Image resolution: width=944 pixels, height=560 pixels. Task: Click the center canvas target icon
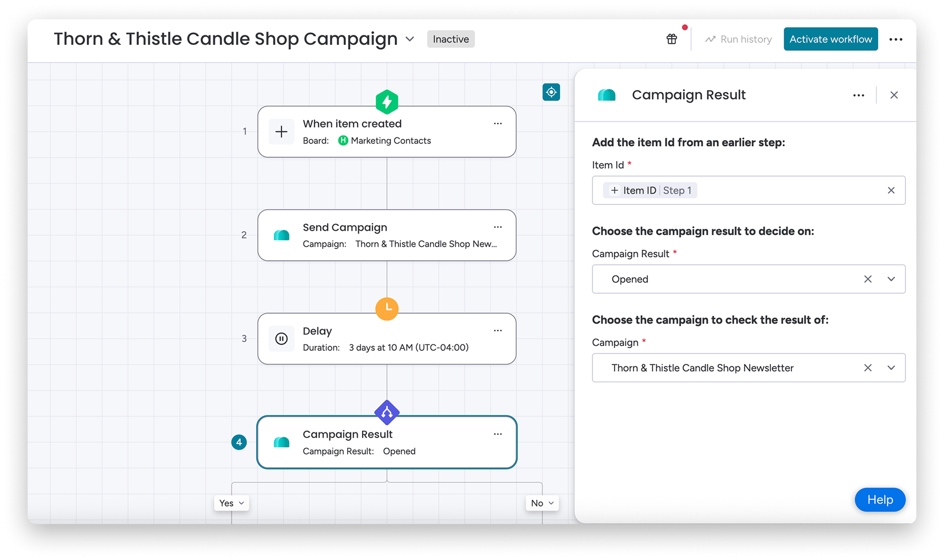tap(551, 92)
